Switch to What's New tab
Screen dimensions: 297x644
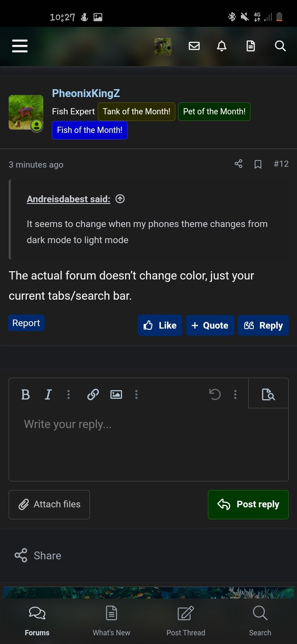111,621
